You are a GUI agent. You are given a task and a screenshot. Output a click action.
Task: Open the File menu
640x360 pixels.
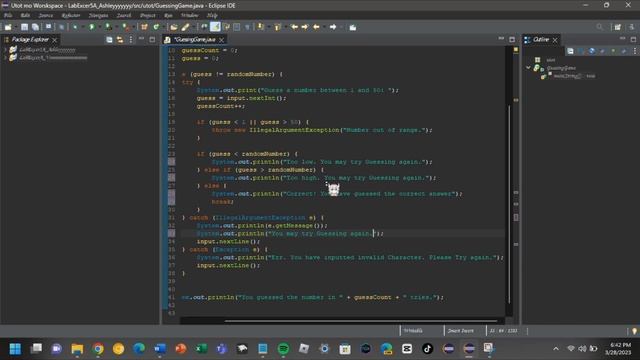pyautogui.click(x=8, y=16)
